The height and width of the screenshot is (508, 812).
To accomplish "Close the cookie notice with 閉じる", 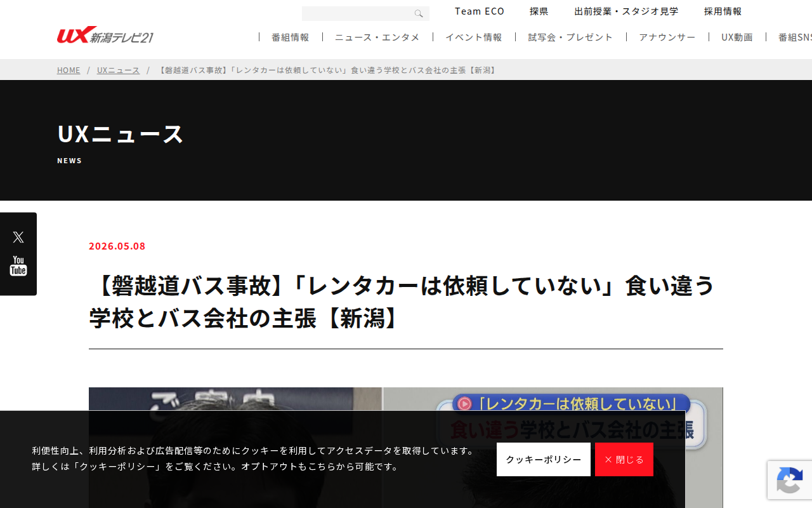I will point(624,459).
